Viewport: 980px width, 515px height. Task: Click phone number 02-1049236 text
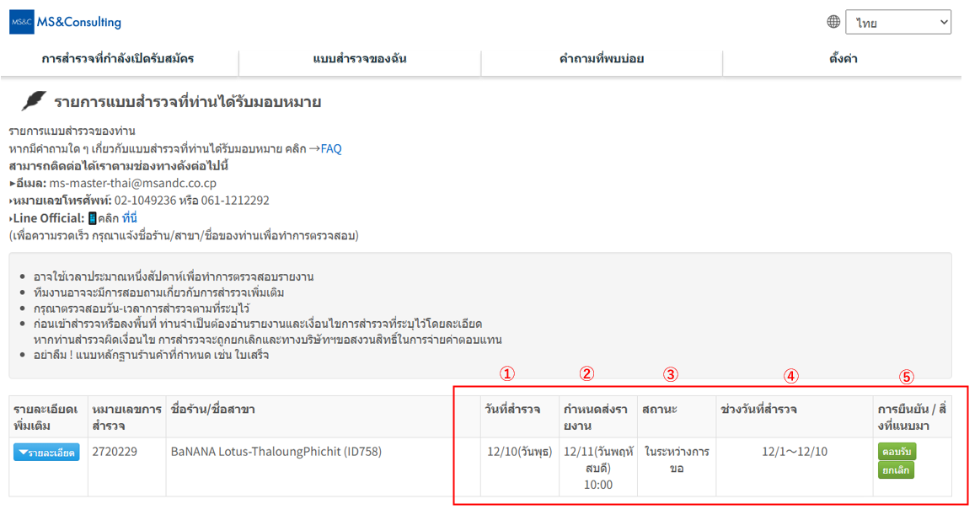[x=145, y=201]
